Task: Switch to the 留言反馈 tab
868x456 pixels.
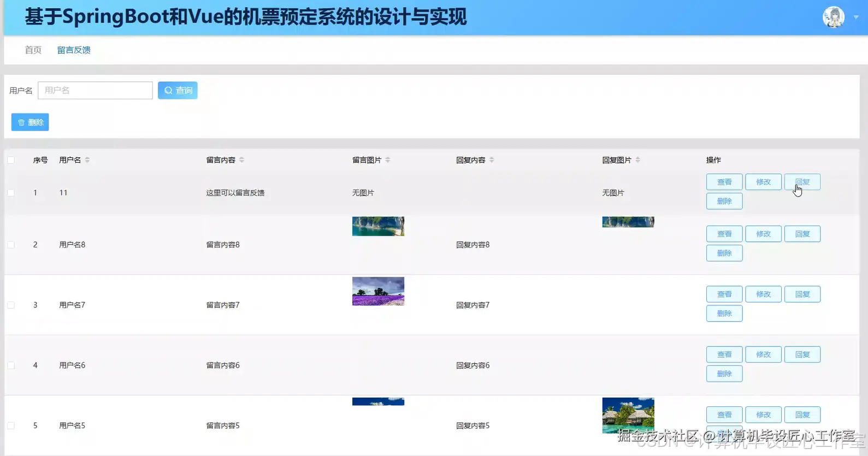Action: point(74,50)
